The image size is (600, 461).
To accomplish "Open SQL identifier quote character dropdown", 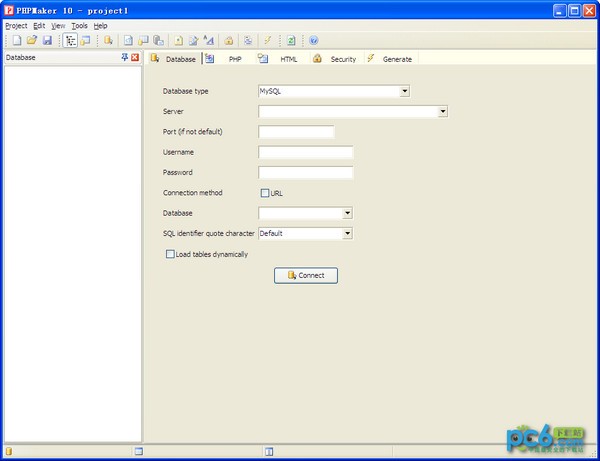I will point(347,233).
